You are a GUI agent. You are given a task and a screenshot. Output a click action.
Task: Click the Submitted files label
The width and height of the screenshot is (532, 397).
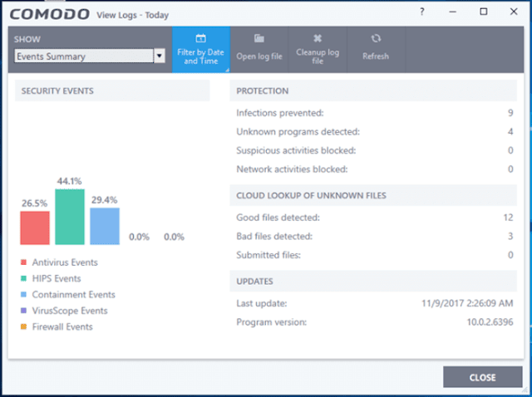click(268, 255)
